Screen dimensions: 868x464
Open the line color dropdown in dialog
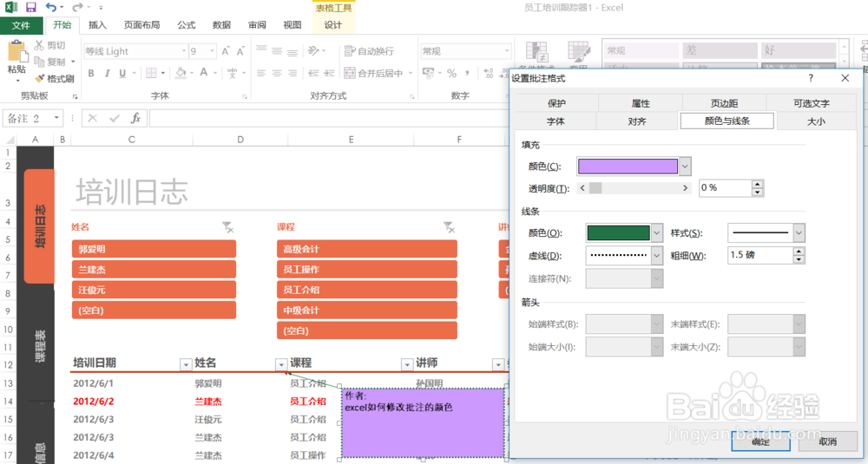(656, 232)
